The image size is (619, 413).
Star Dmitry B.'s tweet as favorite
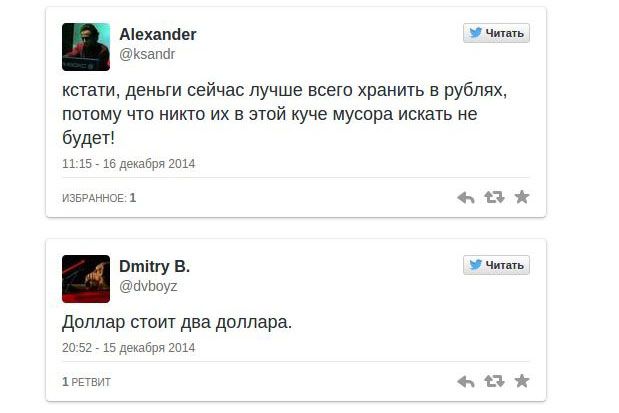click(522, 382)
